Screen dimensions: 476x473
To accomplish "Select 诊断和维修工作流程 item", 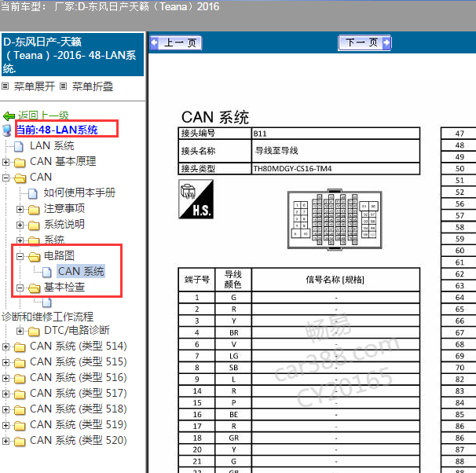I will [47, 317].
